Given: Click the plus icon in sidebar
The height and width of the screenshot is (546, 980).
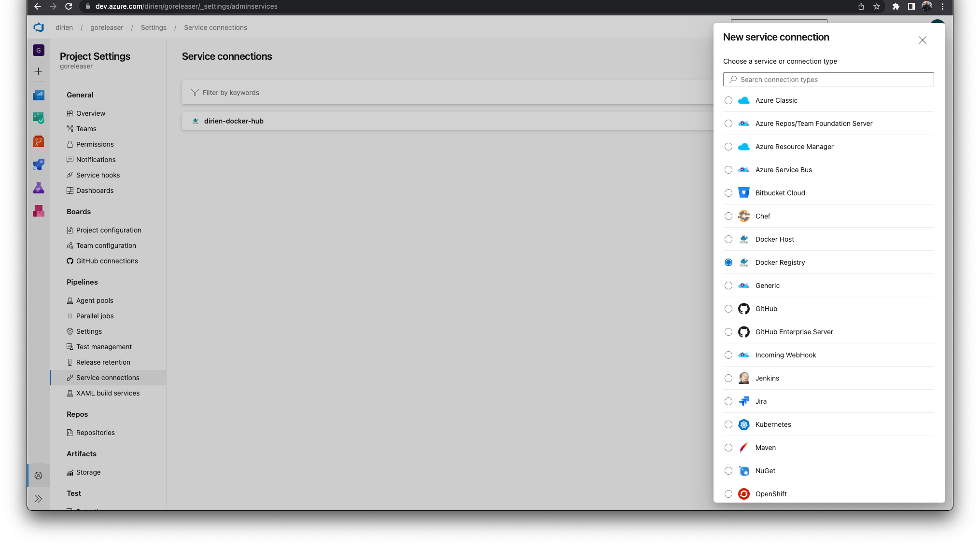Looking at the screenshot, I should click(x=39, y=71).
